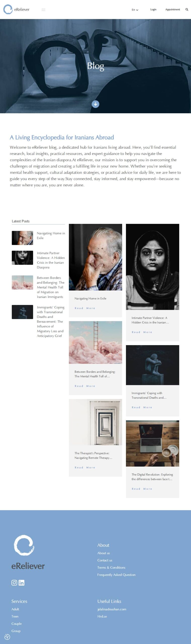Viewport: 191px width, 644px height.
Task: Click Read More under Navigating Home in Exile
Action: [85, 308]
